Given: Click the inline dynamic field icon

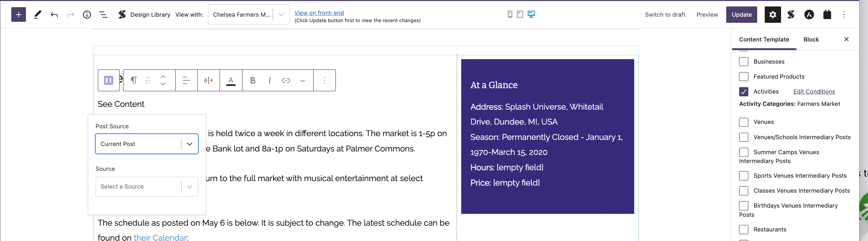Looking at the screenshot, I should (x=209, y=80).
